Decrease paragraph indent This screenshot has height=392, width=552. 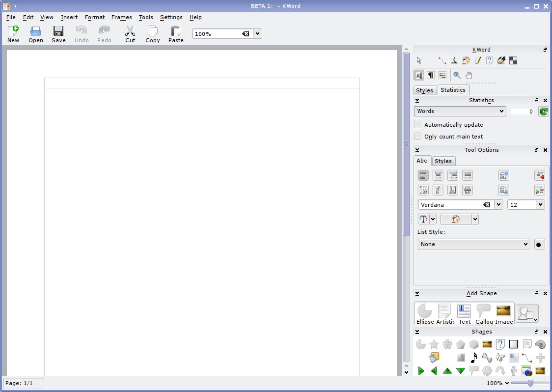pos(539,175)
